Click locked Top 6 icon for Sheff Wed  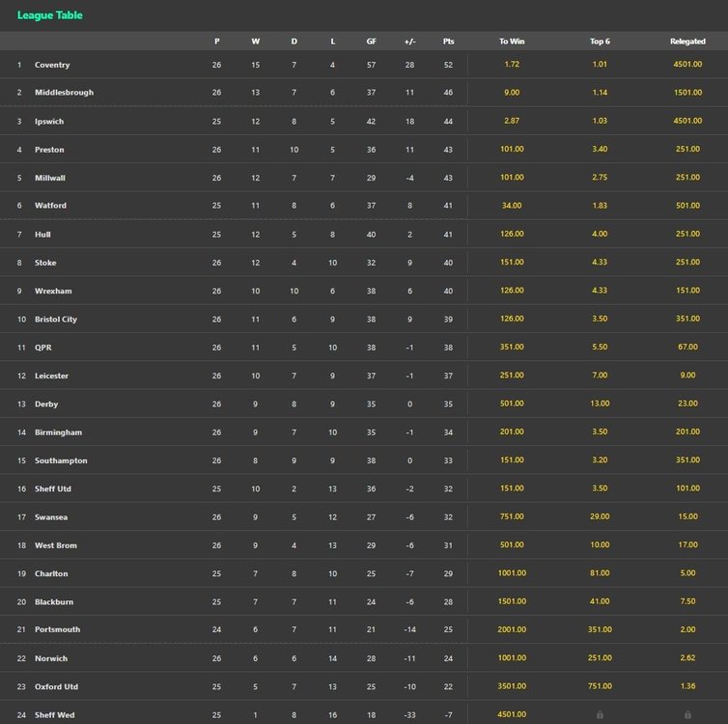tap(600, 714)
